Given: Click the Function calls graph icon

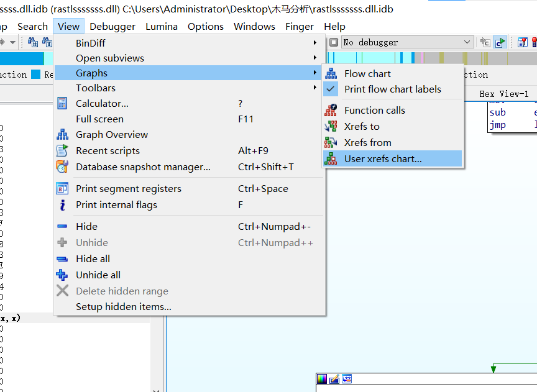Looking at the screenshot, I should pos(331,110).
